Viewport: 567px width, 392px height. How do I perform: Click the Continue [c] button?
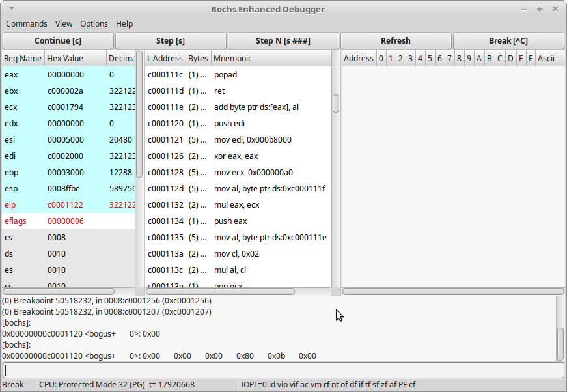click(58, 41)
